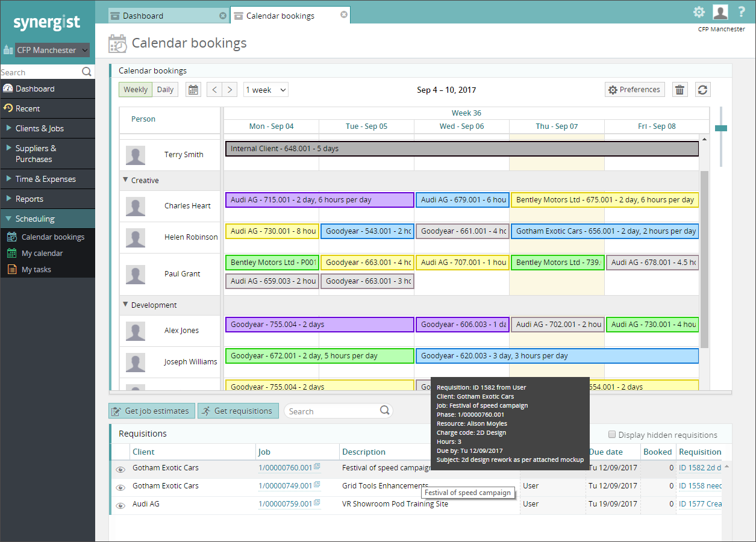Switch to Daily view
Screen dimensions: 756x542
(x=165, y=90)
